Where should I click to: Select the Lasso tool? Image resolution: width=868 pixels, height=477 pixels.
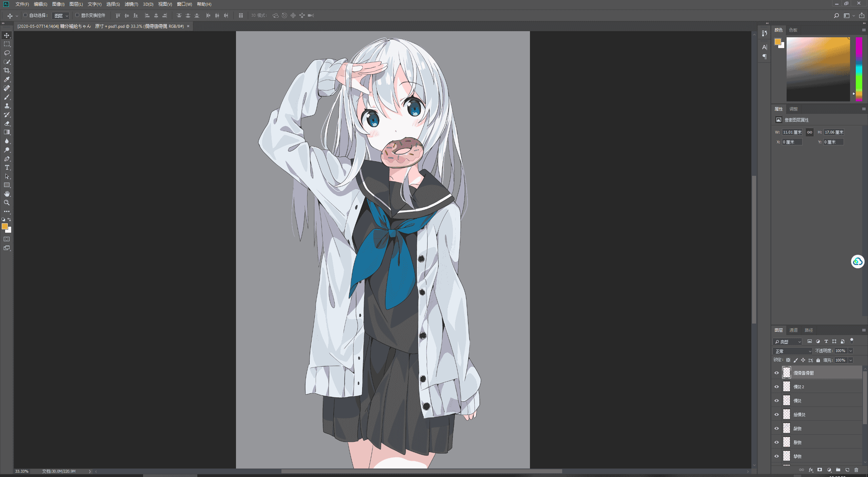[x=7, y=53]
